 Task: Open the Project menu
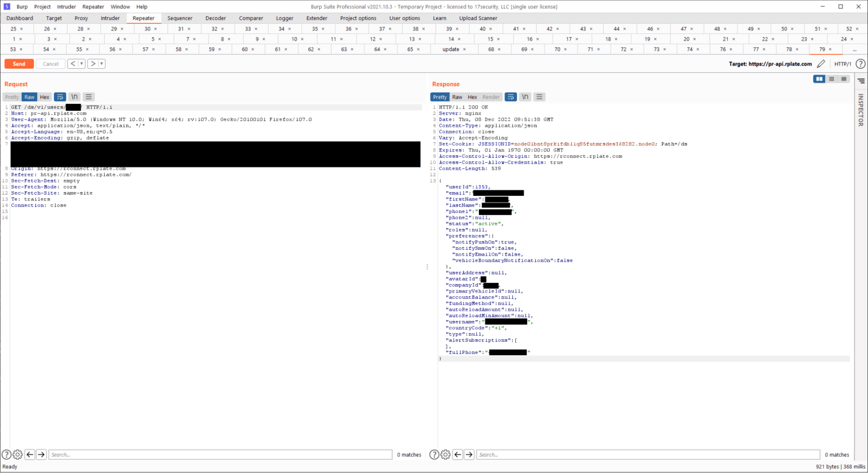[x=42, y=7]
